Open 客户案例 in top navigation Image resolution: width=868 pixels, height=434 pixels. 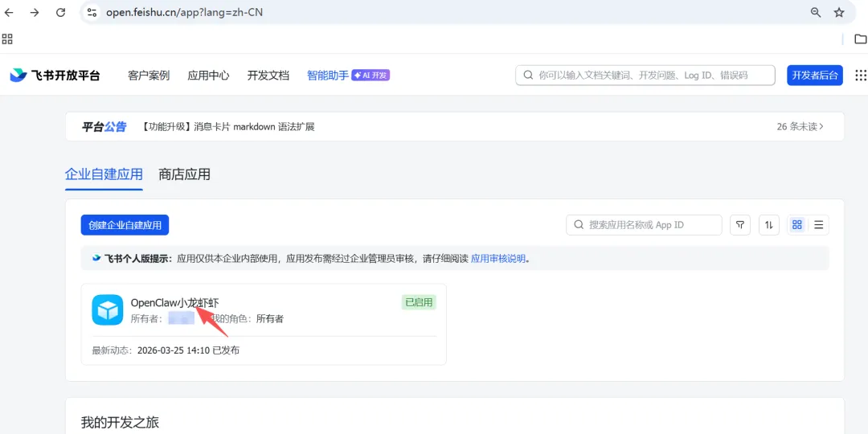[x=149, y=76]
